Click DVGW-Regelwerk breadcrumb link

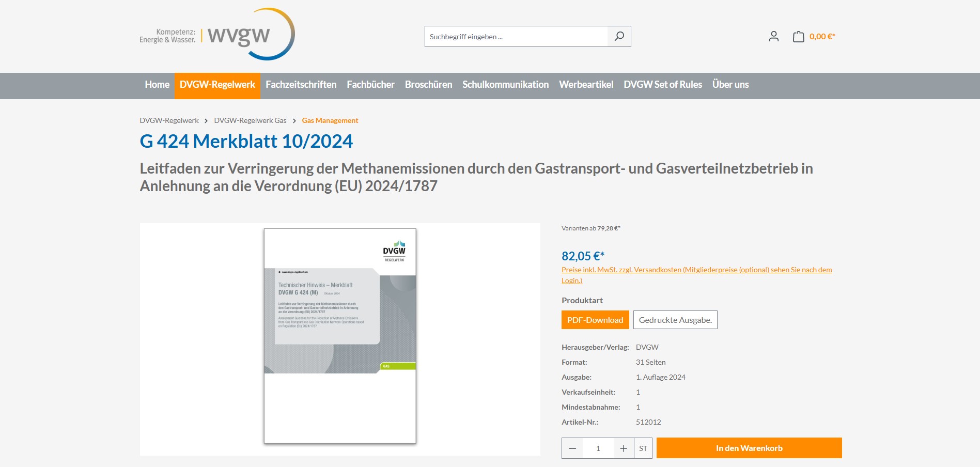tap(169, 120)
